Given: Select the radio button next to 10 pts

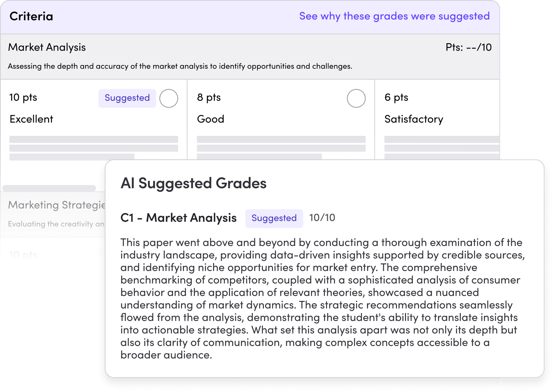Looking at the screenshot, I should pos(169,98).
